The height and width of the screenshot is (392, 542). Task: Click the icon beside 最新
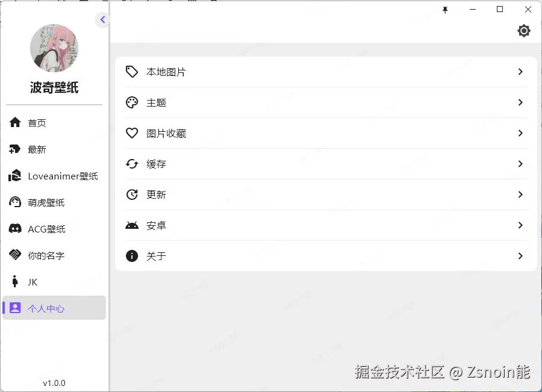tap(15, 149)
